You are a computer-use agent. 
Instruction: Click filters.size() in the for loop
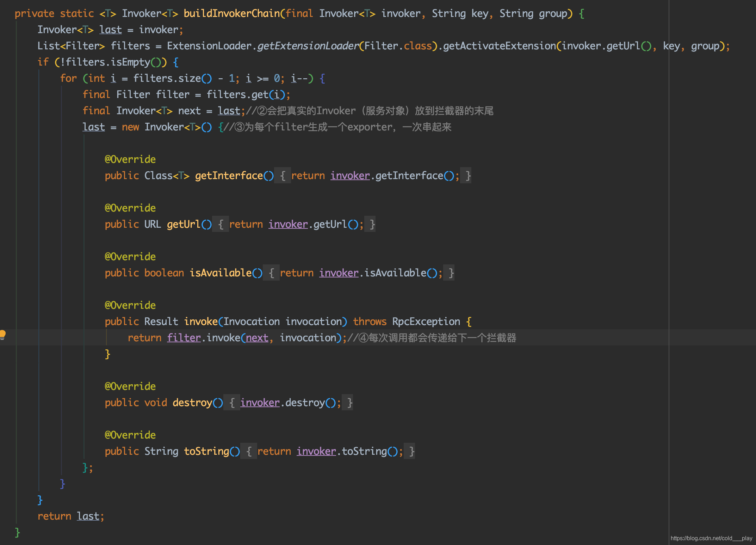tap(173, 78)
